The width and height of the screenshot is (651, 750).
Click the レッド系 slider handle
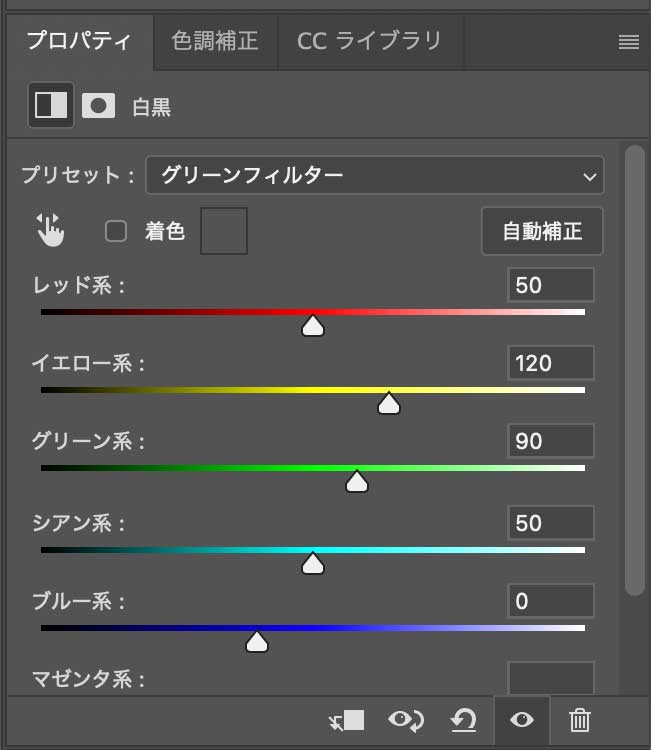[x=313, y=326]
